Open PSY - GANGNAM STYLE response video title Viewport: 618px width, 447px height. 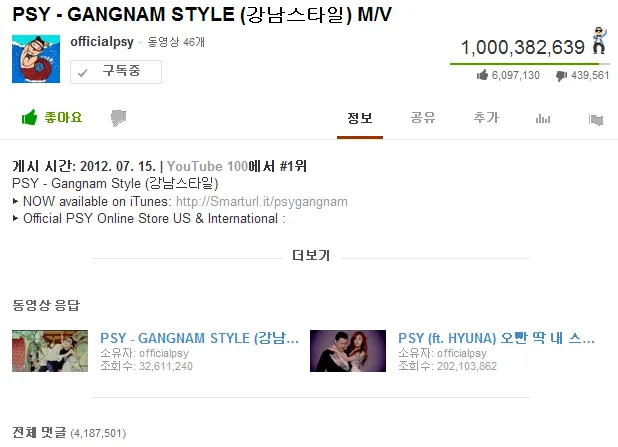(x=199, y=338)
